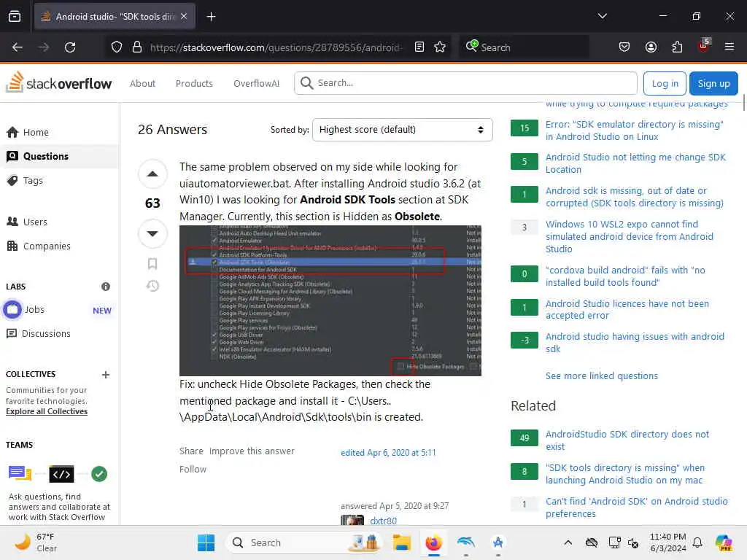Open Users in sidebar
The image size is (747, 560).
tap(27, 222)
